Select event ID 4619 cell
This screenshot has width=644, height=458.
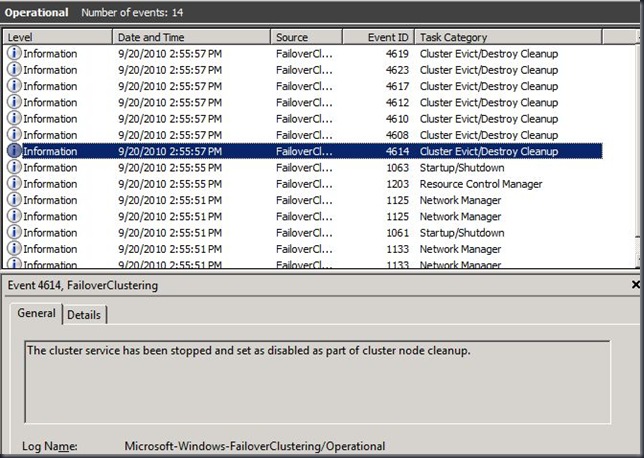397,54
